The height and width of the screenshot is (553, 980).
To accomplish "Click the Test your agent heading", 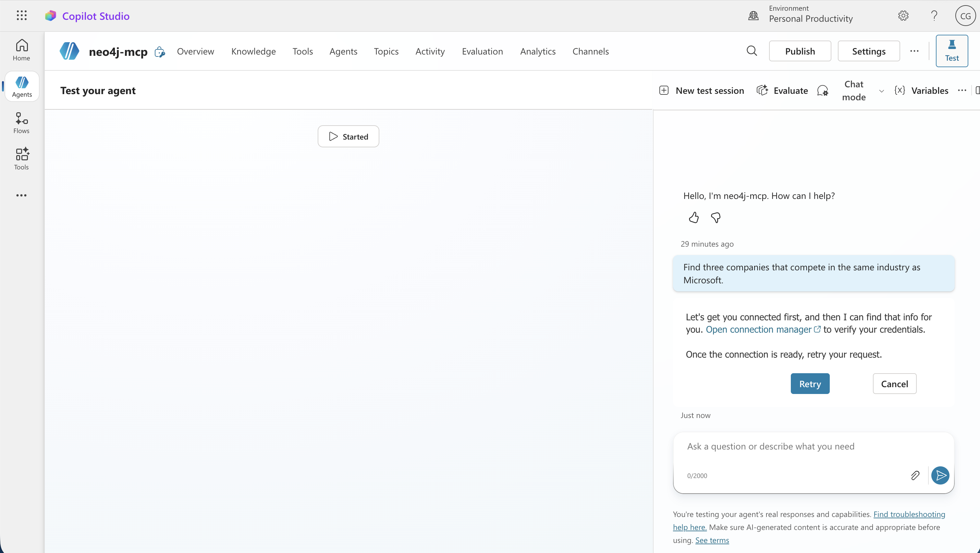I will click(98, 91).
